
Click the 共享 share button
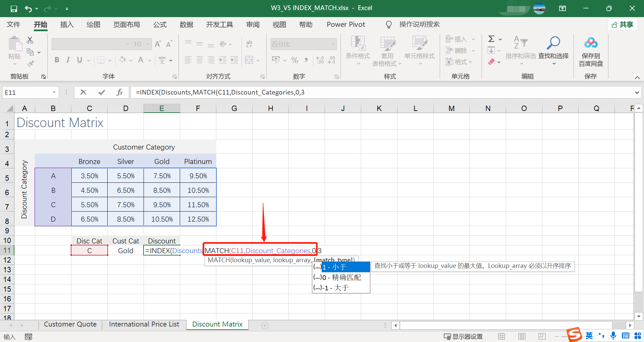tap(623, 24)
